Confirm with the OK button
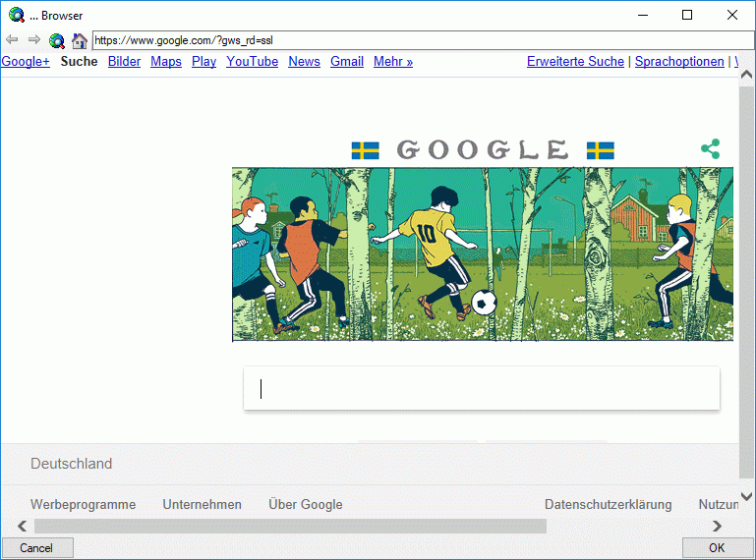This screenshot has width=756, height=560. (x=717, y=548)
